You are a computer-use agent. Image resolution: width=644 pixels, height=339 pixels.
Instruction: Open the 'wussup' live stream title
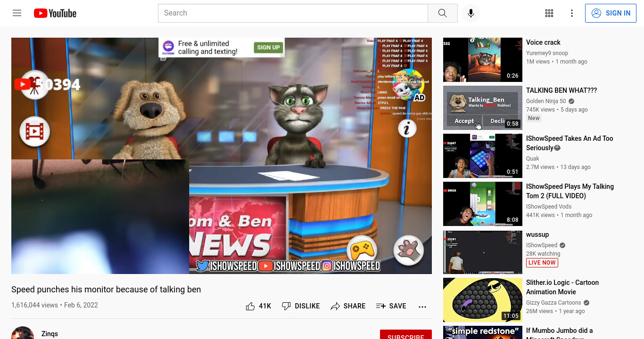click(537, 234)
